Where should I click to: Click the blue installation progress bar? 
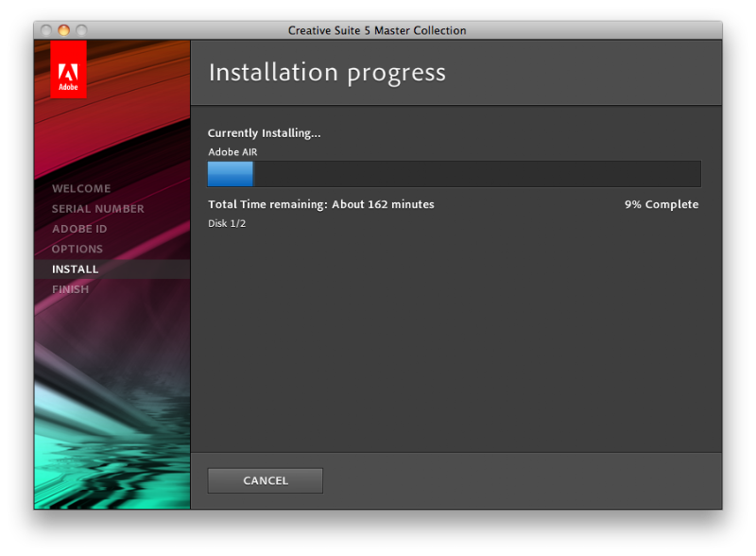tap(455, 174)
